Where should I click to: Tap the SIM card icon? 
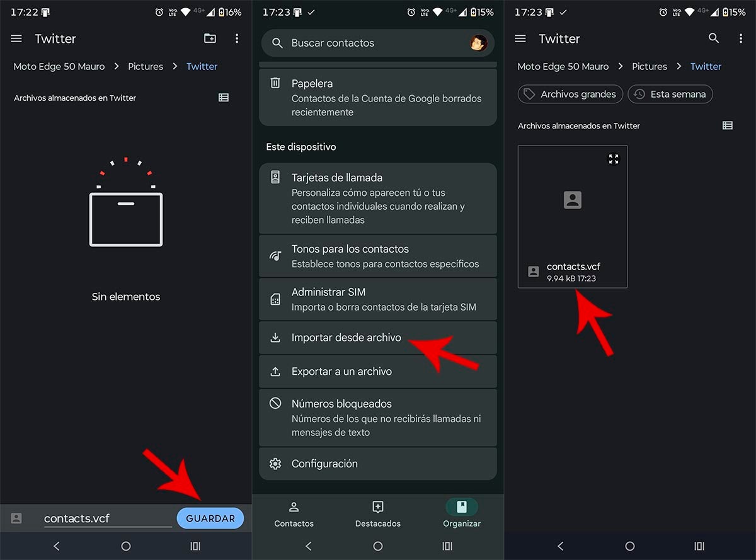pos(275,299)
